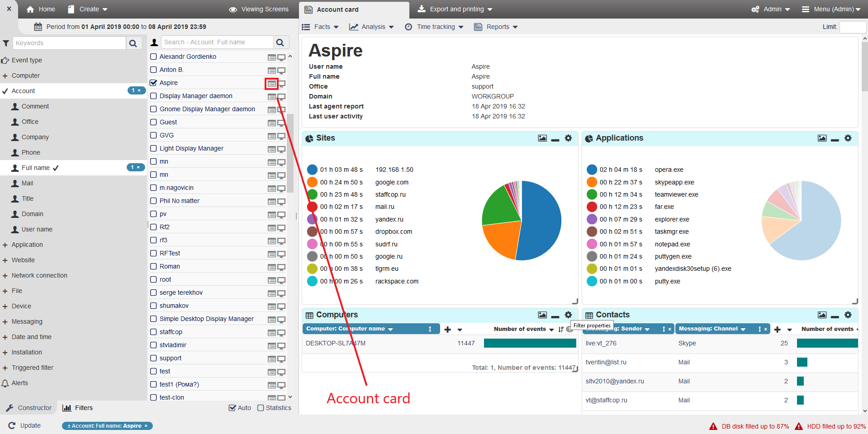Click the Home button
Image resolution: width=868 pixels, height=434 pixels.
(x=41, y=9)
